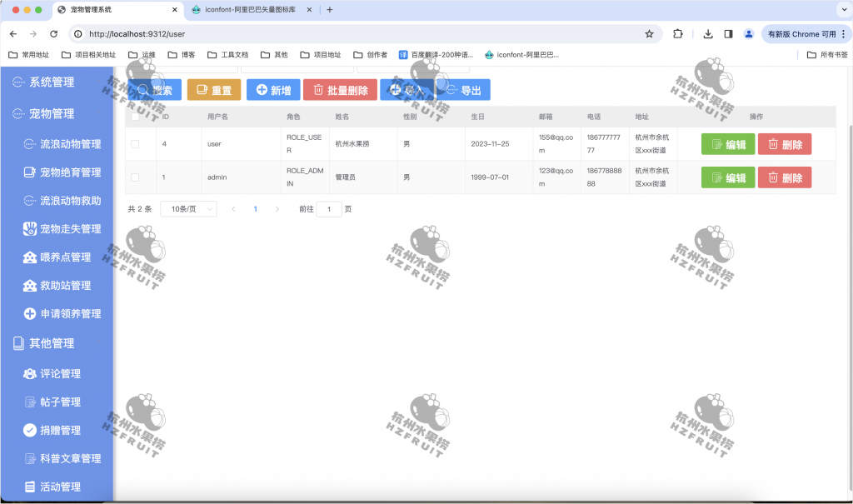
Task: Click 编辑 for the admin account
Action: [x=727, y=177]
